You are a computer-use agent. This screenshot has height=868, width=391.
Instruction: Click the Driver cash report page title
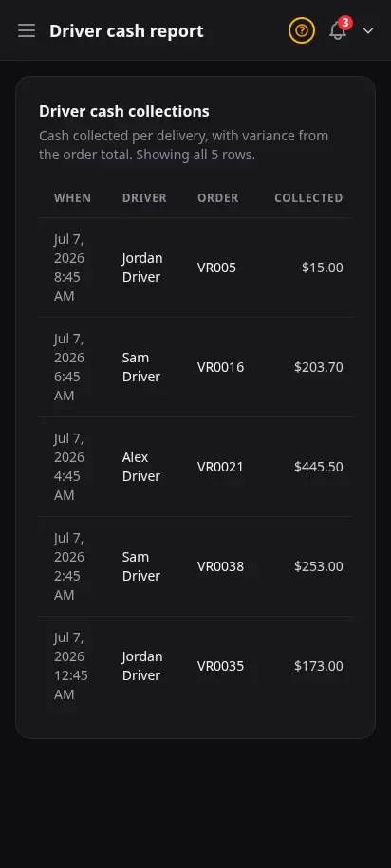pyautogui.click(x=126, y=31)
